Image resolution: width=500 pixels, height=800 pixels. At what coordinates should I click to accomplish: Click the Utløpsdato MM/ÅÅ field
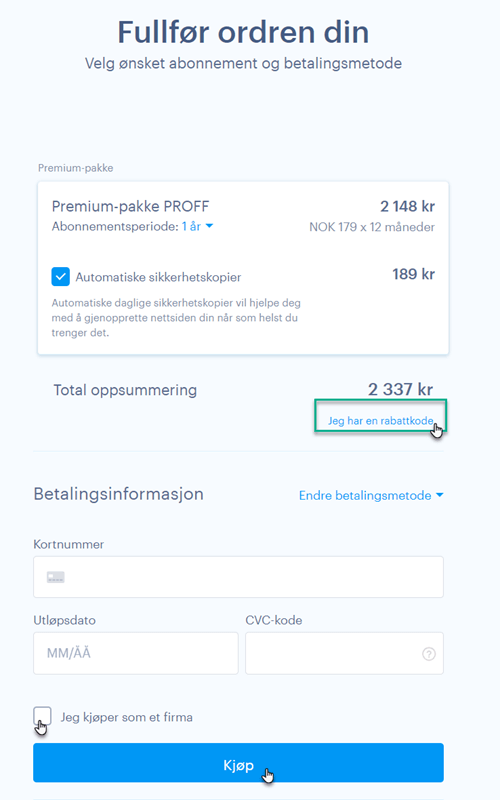tap(136, 653)
